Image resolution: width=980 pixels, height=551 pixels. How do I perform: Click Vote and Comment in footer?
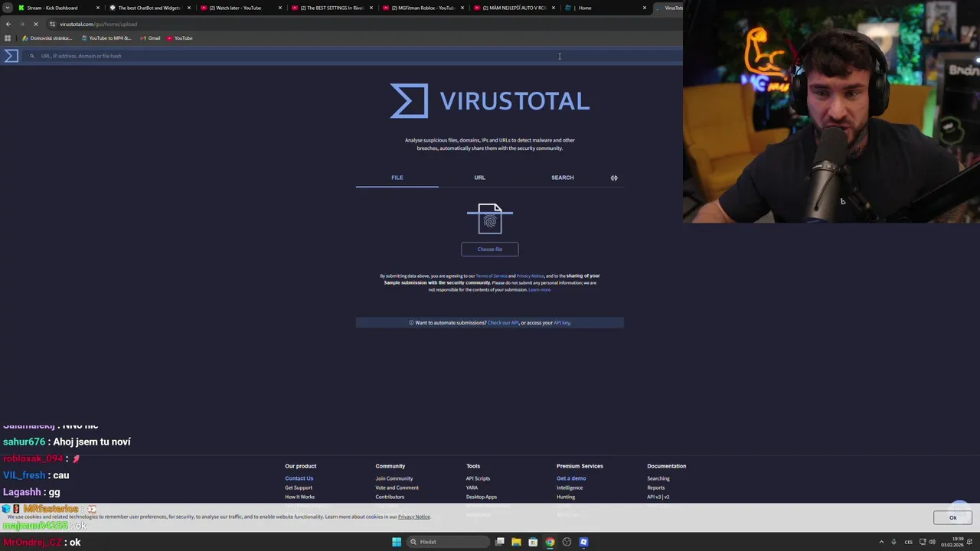coord(397,487)
